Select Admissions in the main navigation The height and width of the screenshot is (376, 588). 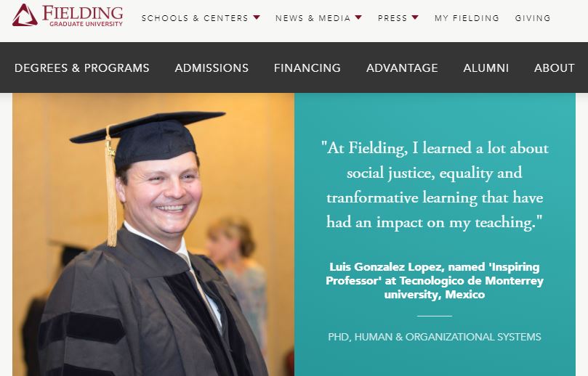coord(212,68)
